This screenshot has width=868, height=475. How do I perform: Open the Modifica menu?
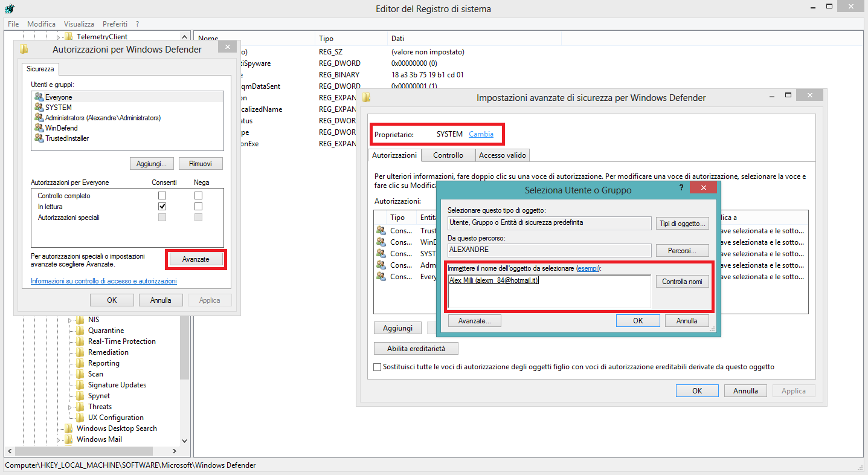[x=41, y=24]
